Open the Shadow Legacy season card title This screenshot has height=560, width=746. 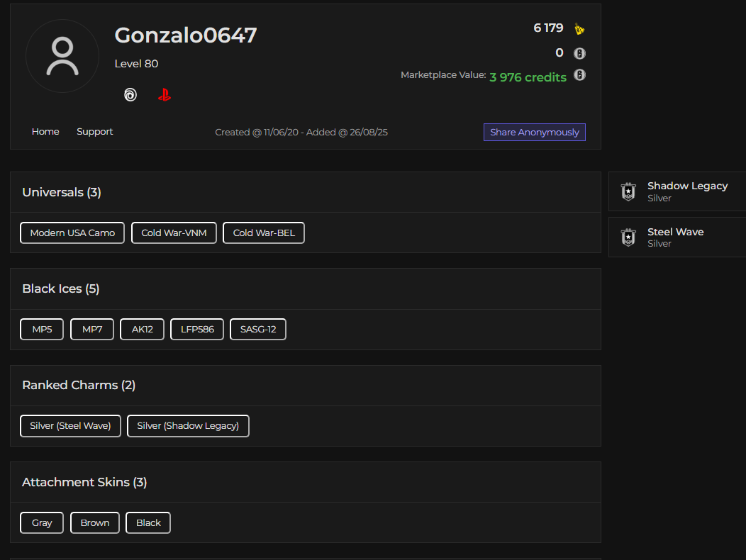687,186
